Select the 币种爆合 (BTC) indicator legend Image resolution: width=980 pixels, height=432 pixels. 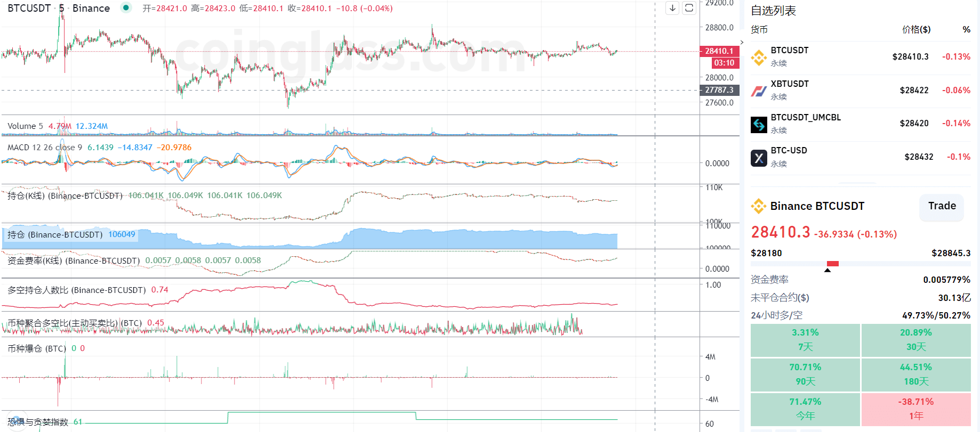click(x=37, y=348)
